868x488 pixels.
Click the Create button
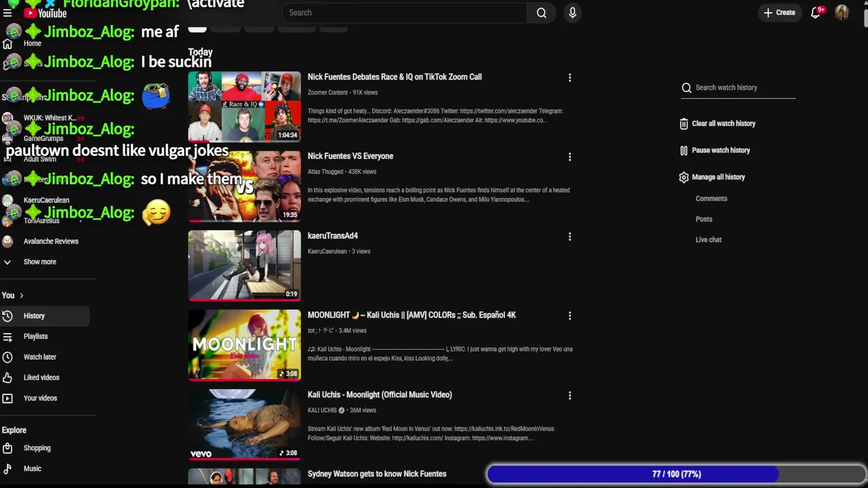779,13
